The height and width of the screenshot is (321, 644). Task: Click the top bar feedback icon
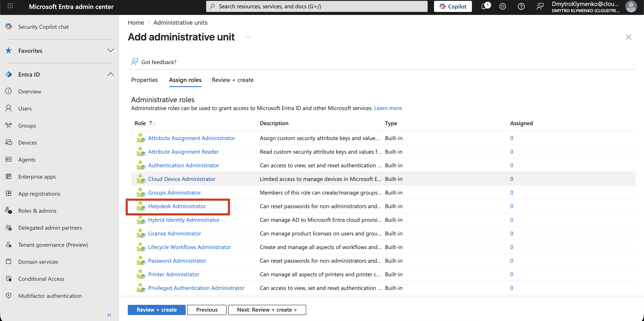tap(540, 7)
